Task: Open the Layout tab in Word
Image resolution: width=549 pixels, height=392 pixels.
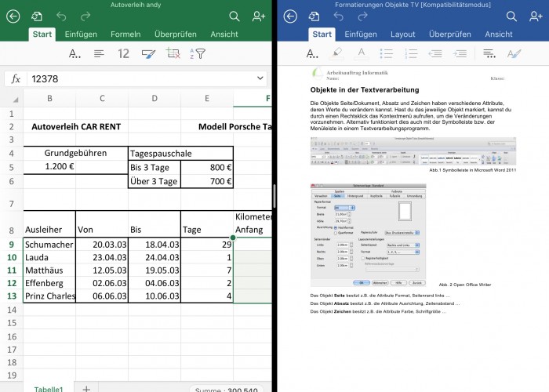Action: (403, 34)
